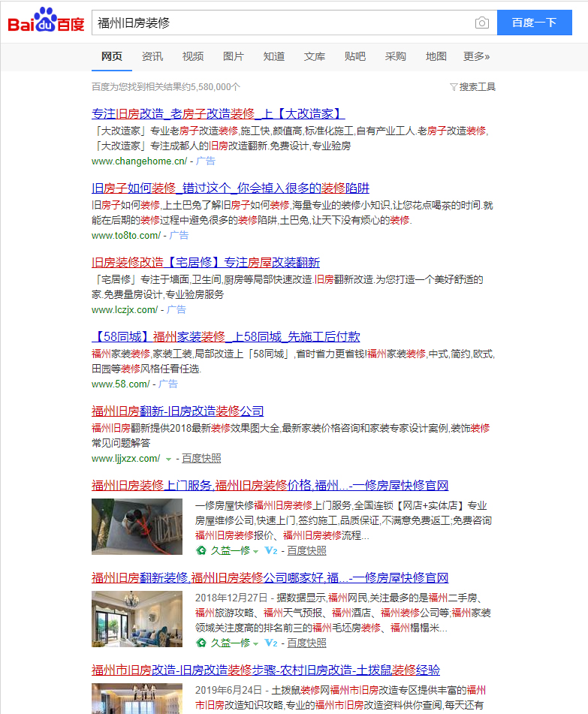This screenshot has height=714, width=588.
Task: Click URL www.changehome.cn/
Action: coord(139,161)
